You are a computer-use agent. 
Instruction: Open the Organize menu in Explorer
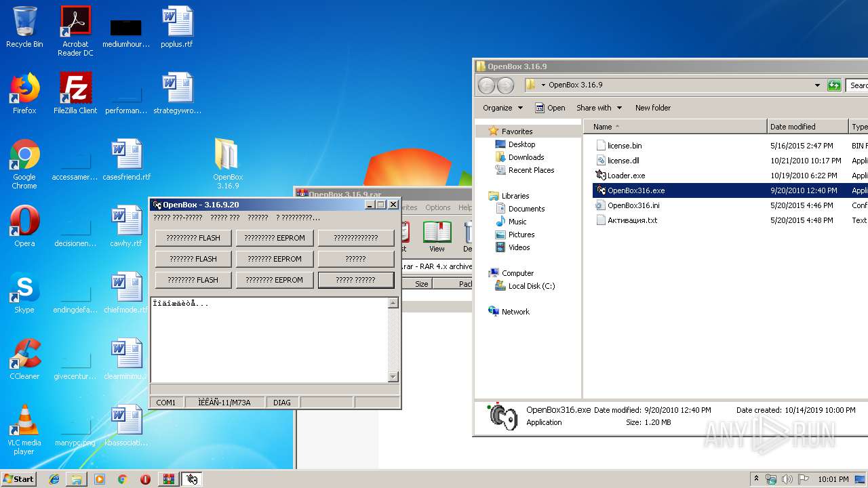pos(502,108)
